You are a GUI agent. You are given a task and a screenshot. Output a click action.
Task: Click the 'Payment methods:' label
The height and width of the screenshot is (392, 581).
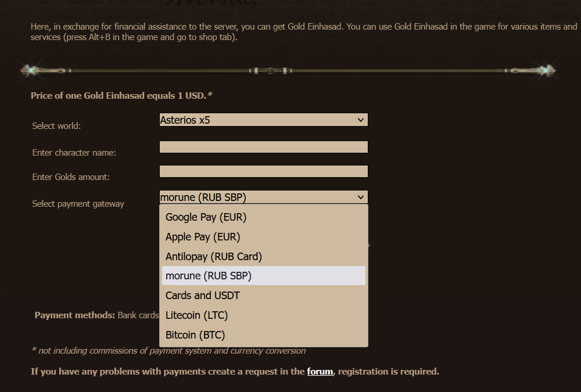click(x=75, y=315)
